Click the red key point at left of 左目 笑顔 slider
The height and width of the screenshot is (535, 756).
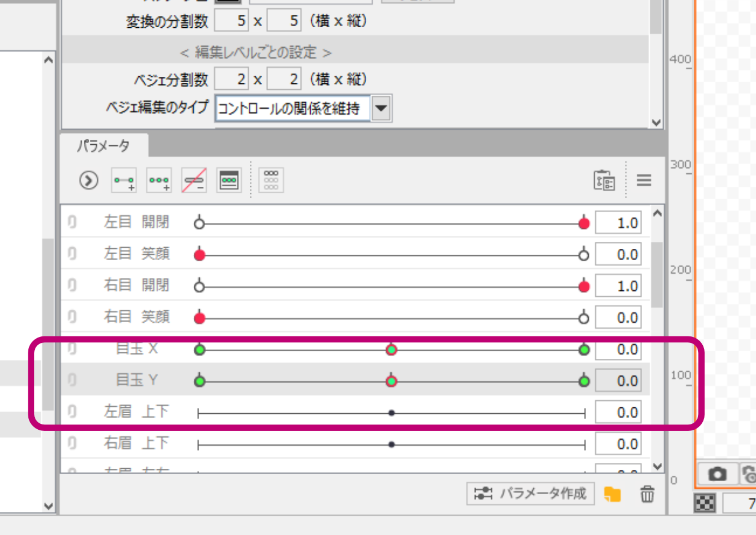coord(200,255)
